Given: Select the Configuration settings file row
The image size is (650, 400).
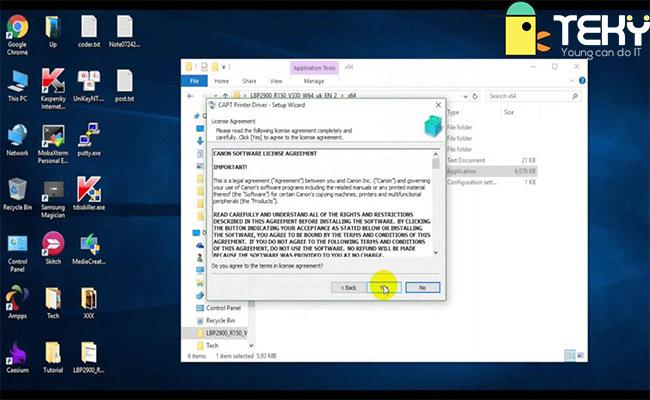Looking at the screenshot, I should 491,182.
